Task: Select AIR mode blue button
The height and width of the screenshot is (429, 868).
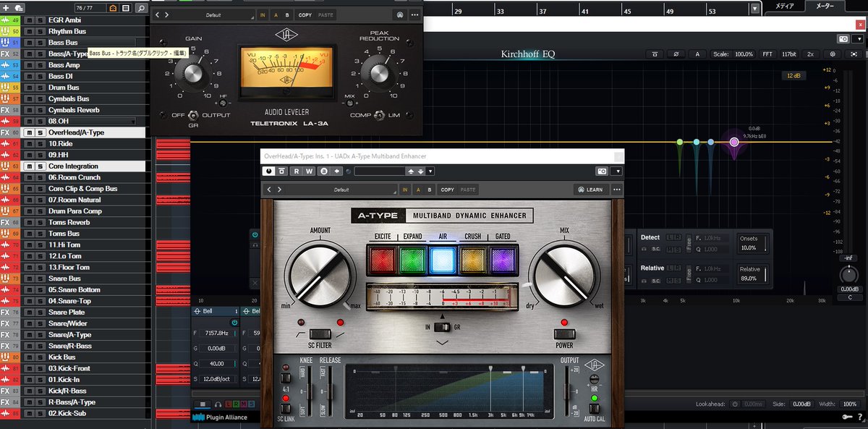Action: coord(443,258)
